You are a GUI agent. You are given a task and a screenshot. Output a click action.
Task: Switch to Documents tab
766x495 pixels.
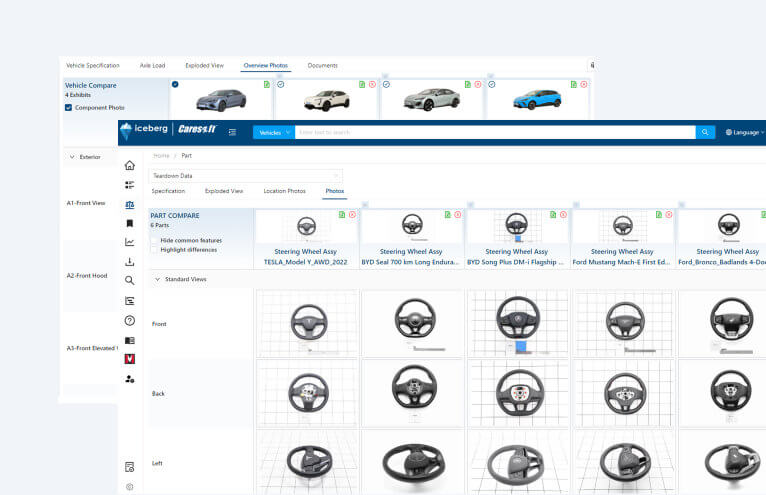tap(322, 65)
